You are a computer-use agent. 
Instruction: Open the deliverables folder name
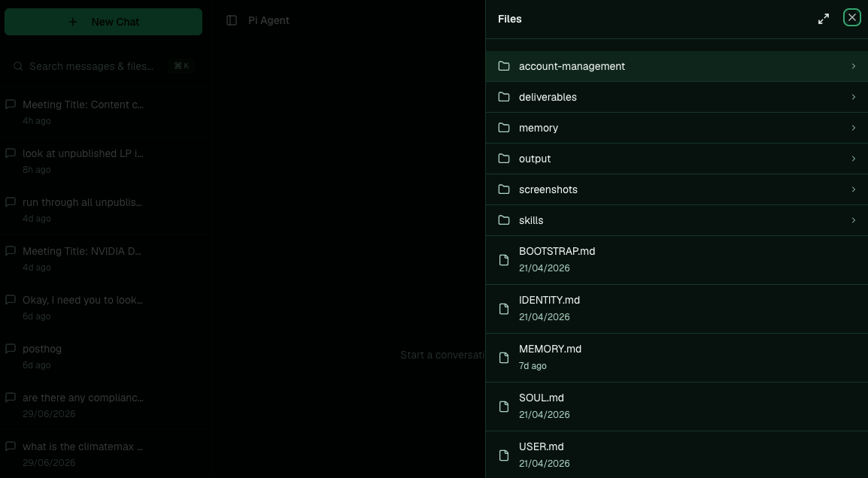(548, 98)
